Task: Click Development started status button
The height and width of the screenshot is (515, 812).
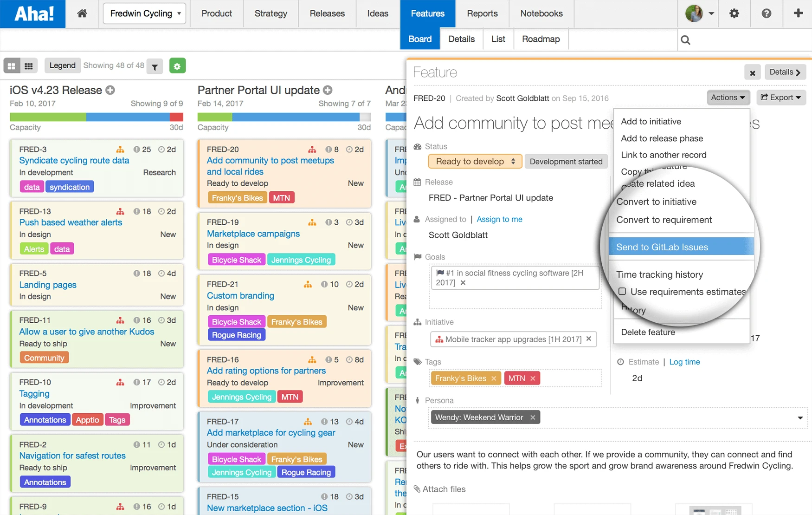Action: pyautogui.click(x=566, y=162)
